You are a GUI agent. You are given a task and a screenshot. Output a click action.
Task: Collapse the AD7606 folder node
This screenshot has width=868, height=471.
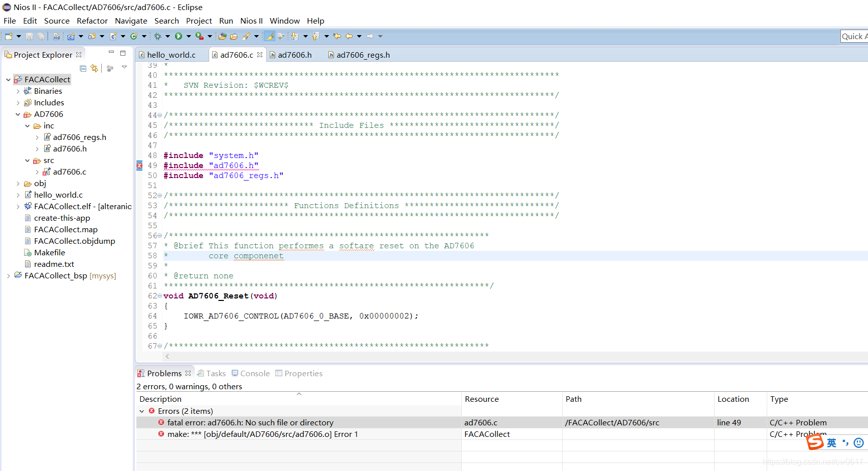point(18,114)
